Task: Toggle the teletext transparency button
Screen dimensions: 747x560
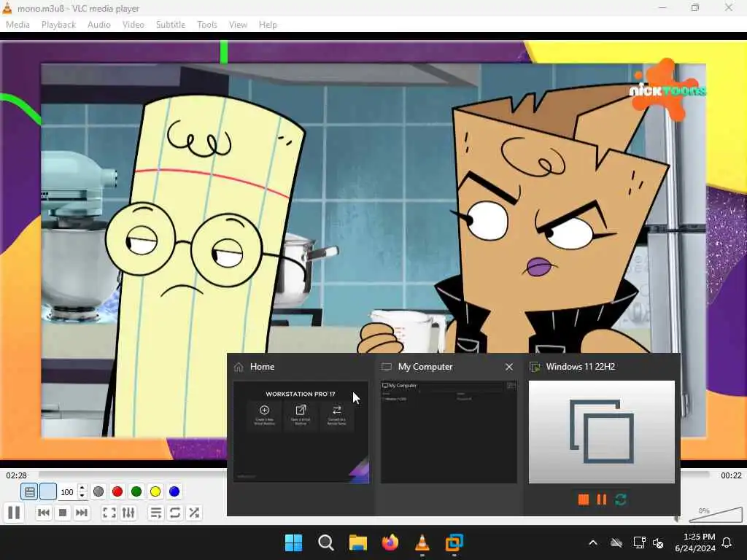Action: (x=48, y=491)
